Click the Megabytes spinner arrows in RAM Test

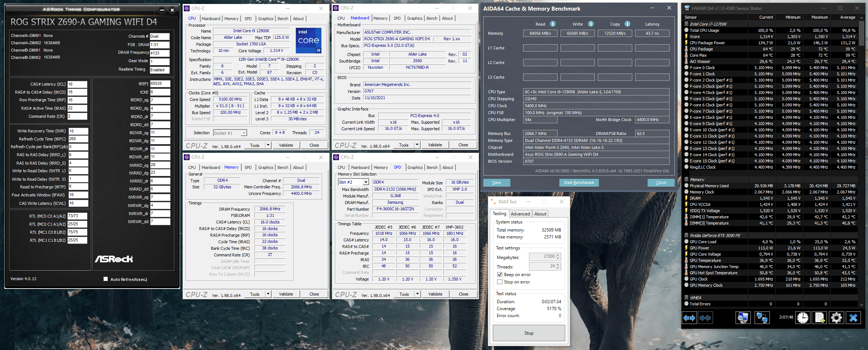[558, 257]
